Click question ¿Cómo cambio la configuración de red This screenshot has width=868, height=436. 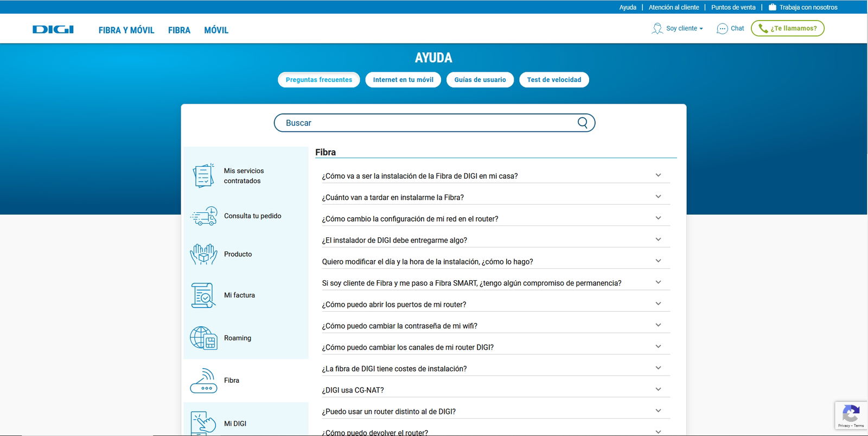[x=410, y=219]
